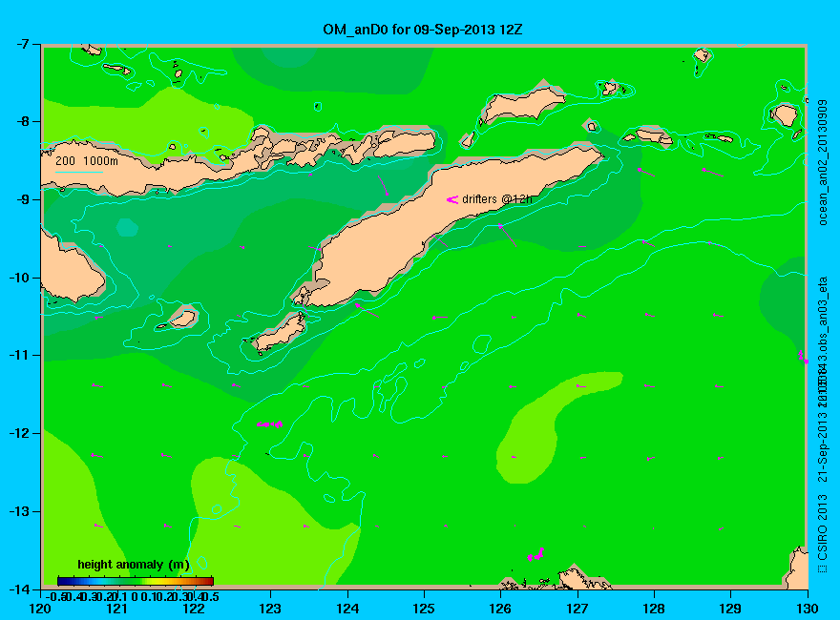Click the longitude label 126
The width and height of the screenshot is (840, 620).
pos(501,609)
